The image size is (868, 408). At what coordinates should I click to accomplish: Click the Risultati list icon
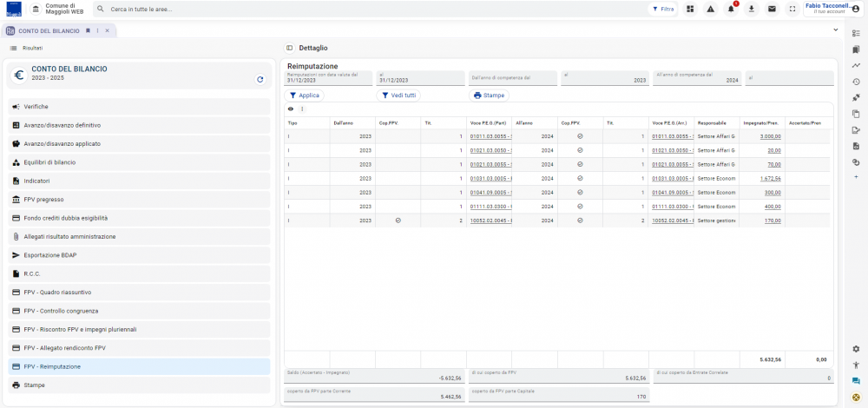(x=13, y=48)
